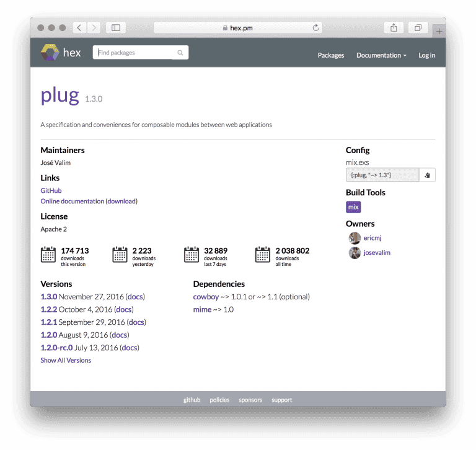Click in the Find packages search field

[x=133, y=53]
